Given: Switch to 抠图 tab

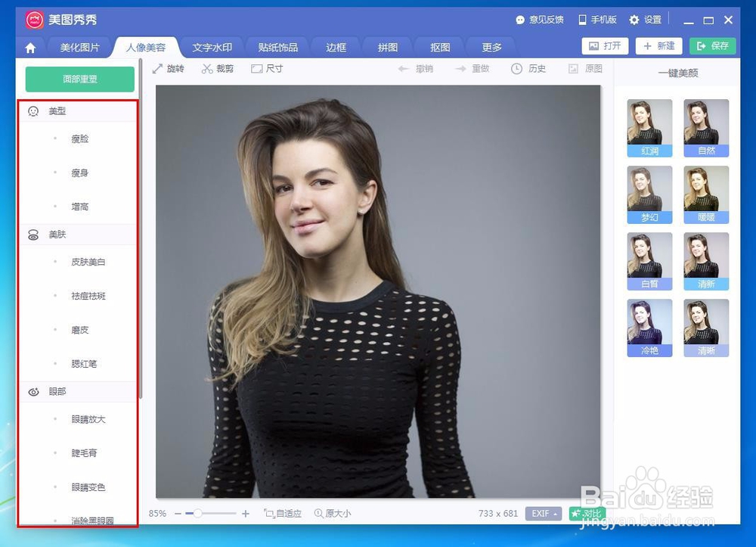Looking at the screenshot, I should click(x=440, y=48).
